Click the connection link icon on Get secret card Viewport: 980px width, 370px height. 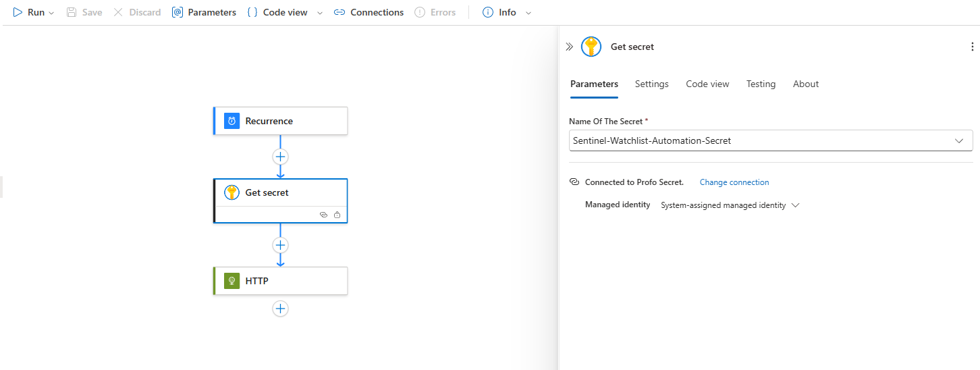[323, 215]
